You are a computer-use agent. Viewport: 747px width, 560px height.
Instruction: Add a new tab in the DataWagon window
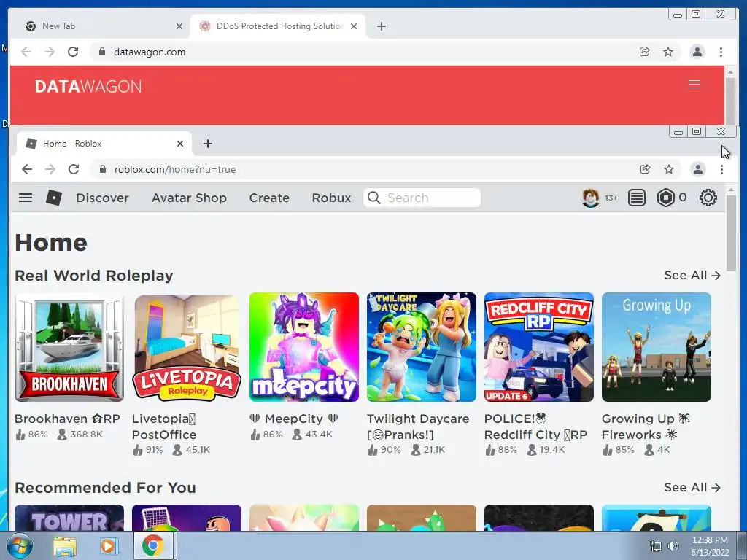381,26
